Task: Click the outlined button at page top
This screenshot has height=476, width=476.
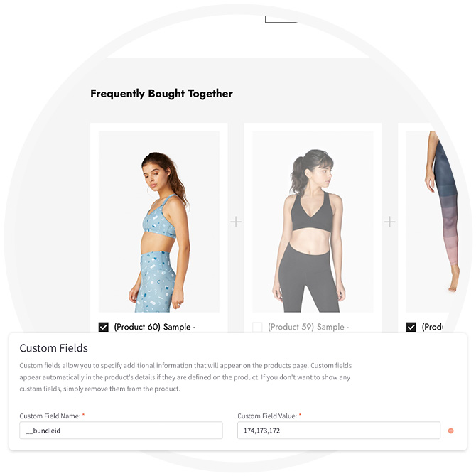Action: [x=282, y=20]
